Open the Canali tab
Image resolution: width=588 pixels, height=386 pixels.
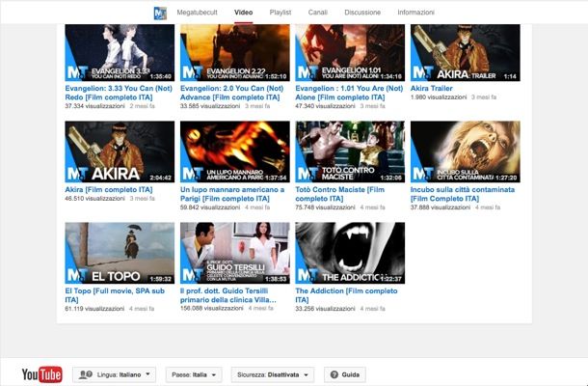[318, 13]
